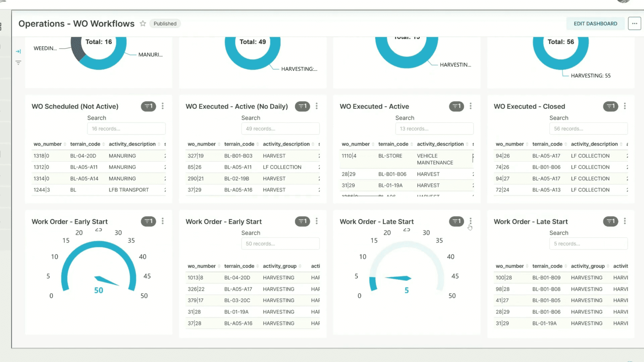Open kebab menu of WO Executed - Active
Screen dimensions: 644x362
click(x=471, y=106)
